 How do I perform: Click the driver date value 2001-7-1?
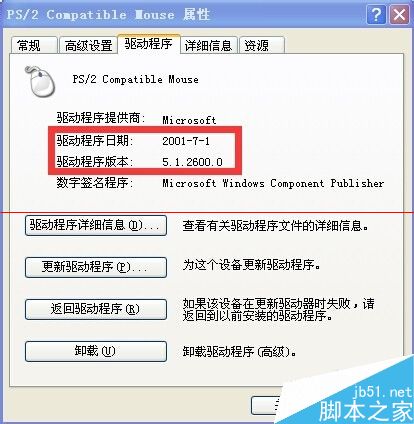pyautogui.click(x=186, y=141)
